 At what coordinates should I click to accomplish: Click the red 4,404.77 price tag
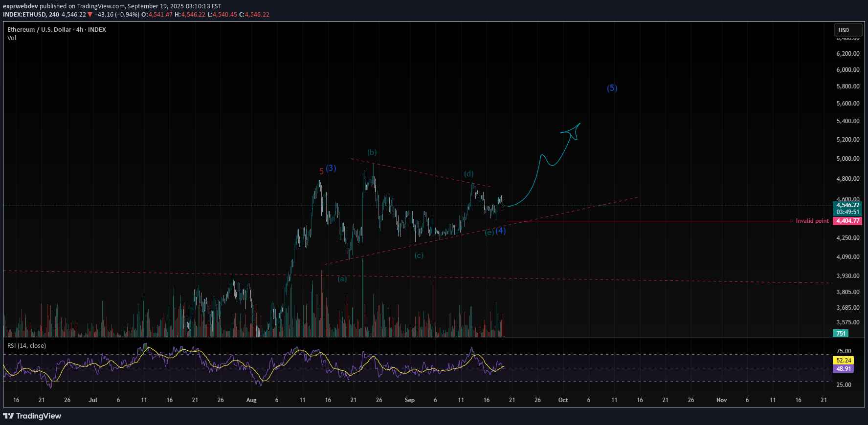847,221
